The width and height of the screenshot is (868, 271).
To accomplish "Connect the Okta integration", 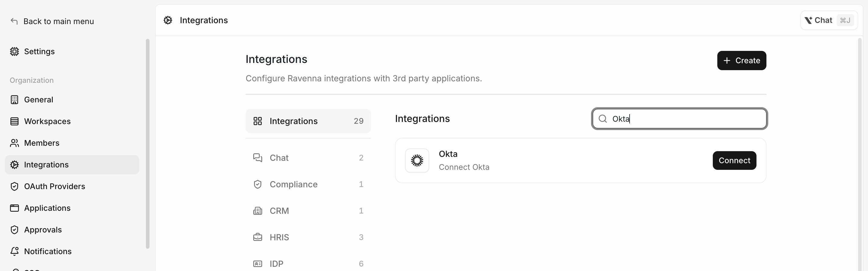I will pyautogui.click(x=734, y=160).
